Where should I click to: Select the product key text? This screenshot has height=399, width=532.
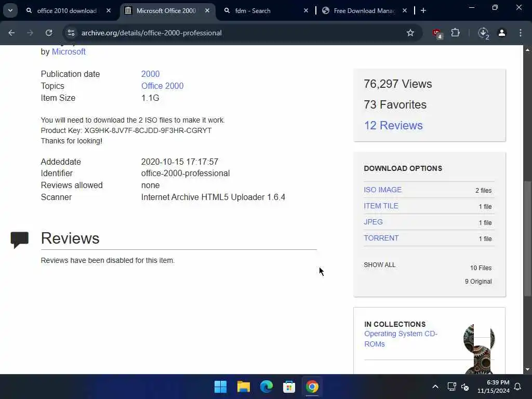point(148,130)
